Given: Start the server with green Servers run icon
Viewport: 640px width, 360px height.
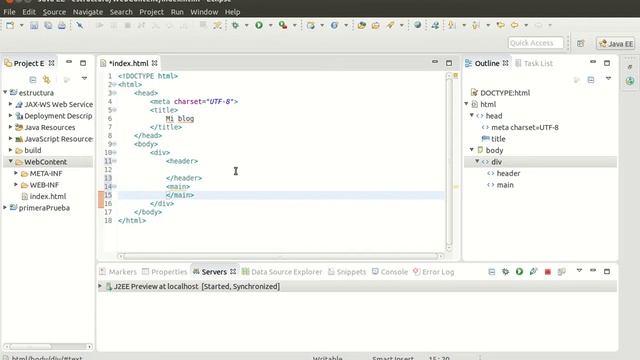Looking at the screenshot, I should click(519, 271).
